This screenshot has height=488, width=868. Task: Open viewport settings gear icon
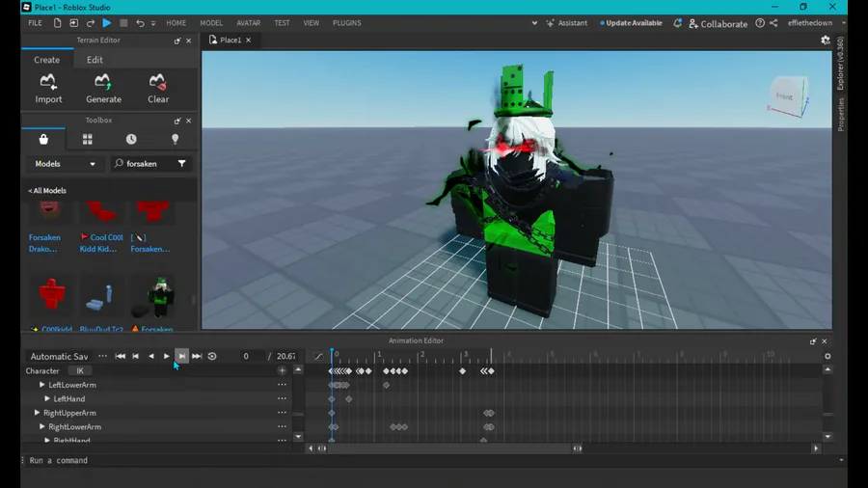pos(826,40)
